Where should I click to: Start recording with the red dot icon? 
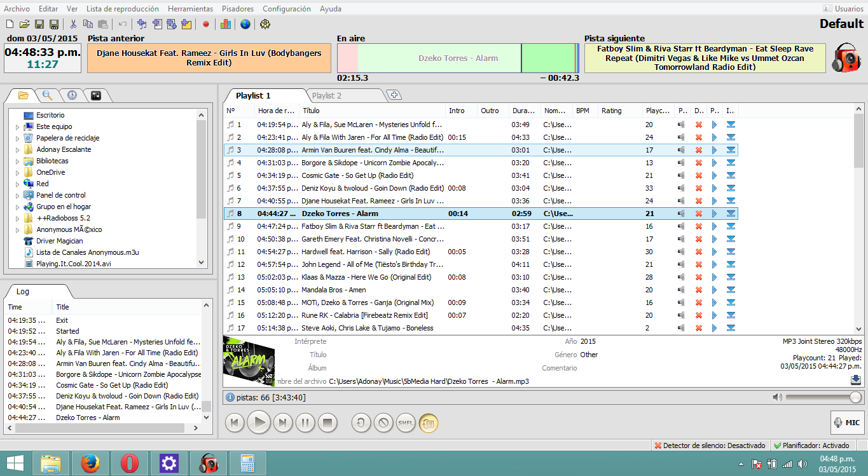tap(205, 25)
